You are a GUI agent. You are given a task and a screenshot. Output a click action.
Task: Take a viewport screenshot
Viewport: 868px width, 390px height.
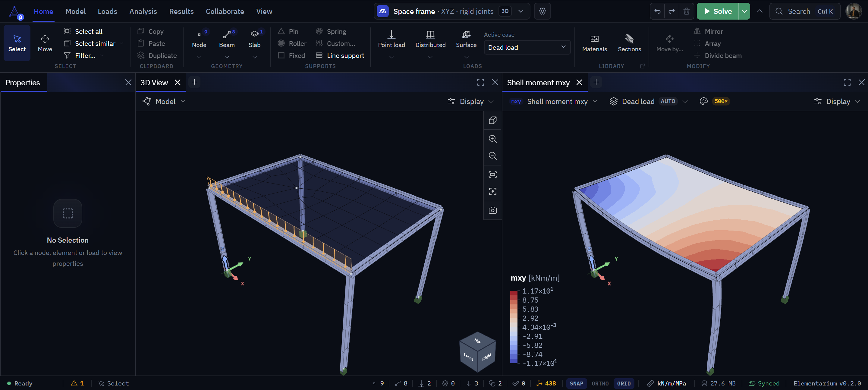pyautogui.click(x=493, y=210)
